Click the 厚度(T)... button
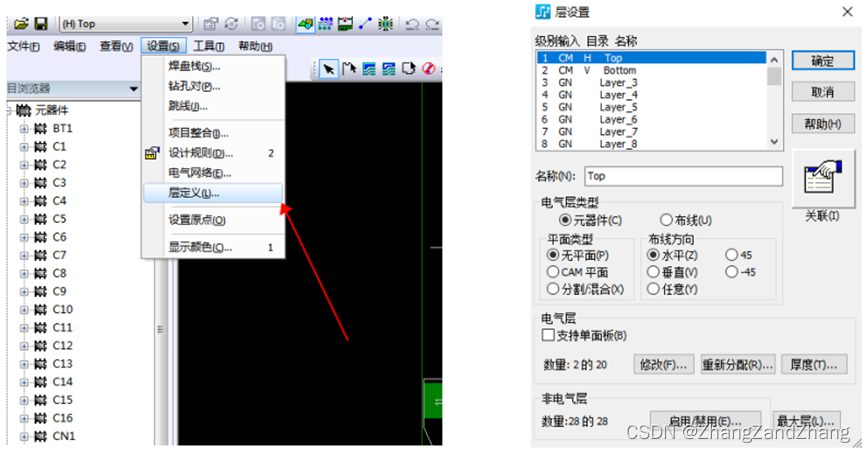This screenshot has width=865, height=452. 814,365
